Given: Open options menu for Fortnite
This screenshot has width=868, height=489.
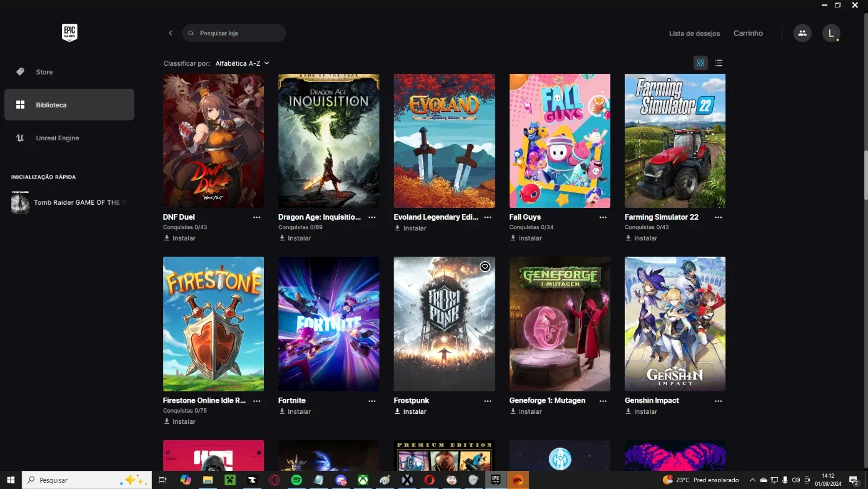Looking at the screenshot, I should [x=372, y=401].
